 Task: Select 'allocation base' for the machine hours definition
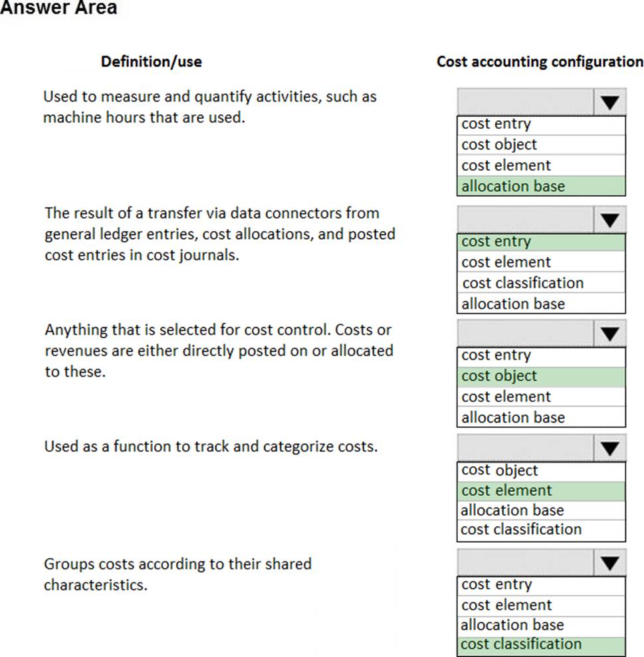(x=513, y=187)
